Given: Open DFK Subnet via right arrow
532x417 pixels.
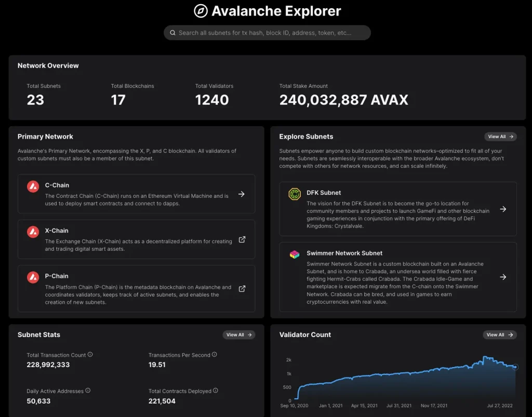Looking at the screenshot, I should point(503,209).
